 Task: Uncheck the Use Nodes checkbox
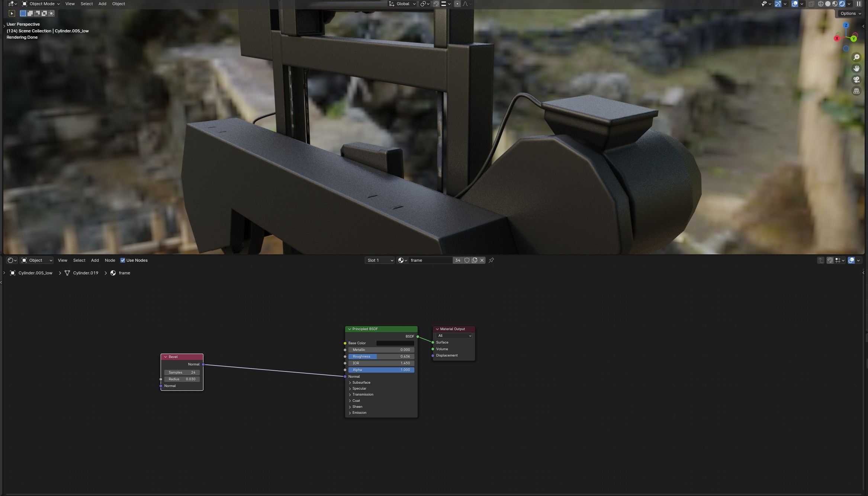[x=123, y=260]
